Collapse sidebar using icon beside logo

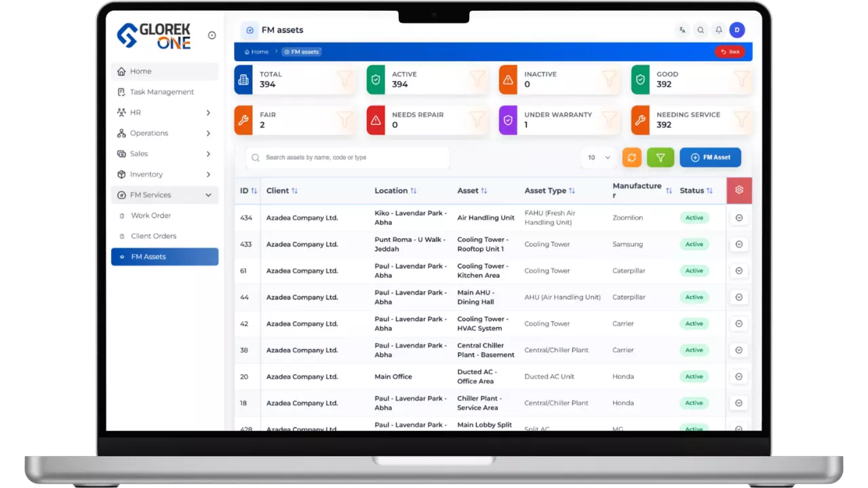pyautogui.click(x=212, y=35)
